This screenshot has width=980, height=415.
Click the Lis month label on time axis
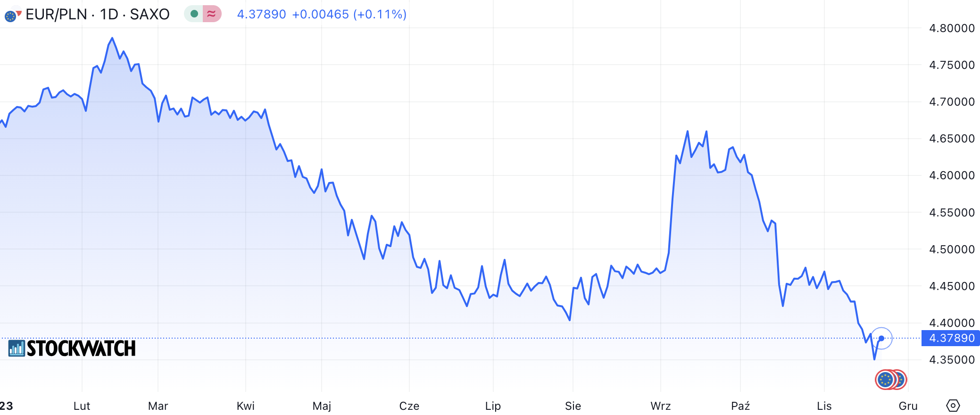824,406
